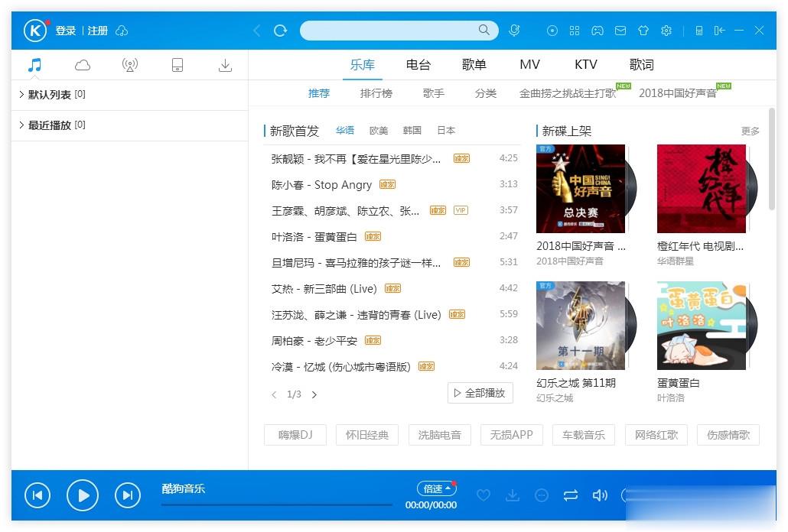Image resolution: width=788 pixels, height=532 pixels.
Task: Switch to the 歌词 tab
Action: point(642,65)
